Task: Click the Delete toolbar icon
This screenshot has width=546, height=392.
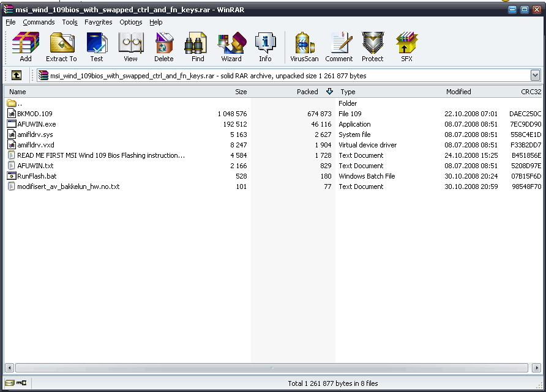Action: [163, 47]
